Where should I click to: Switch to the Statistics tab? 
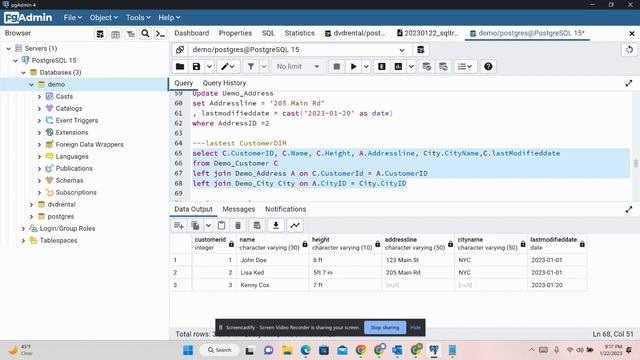(x=300, y=33)
